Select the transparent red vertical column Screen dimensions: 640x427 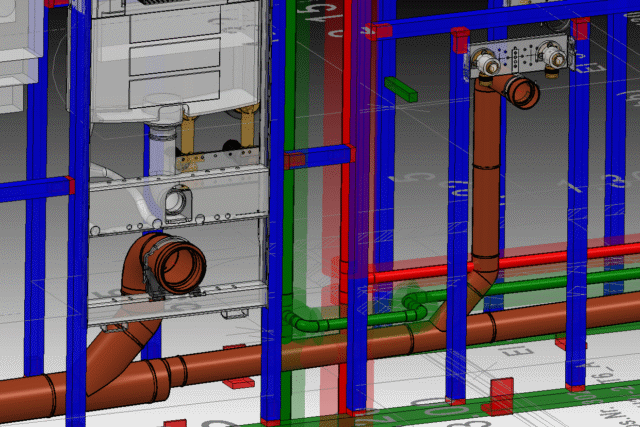[358, 200]
